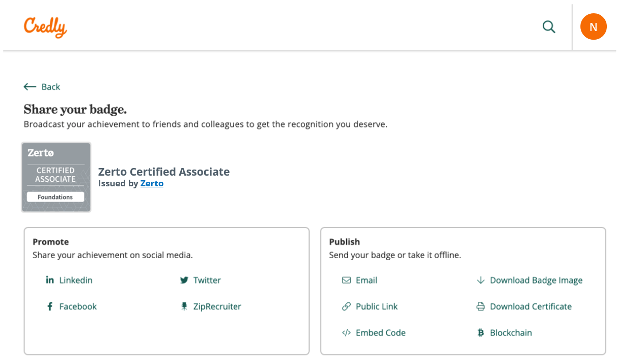Open the user account avatar menu
The height and width of the screenshot is (364, 643).
(x=594, y=26)
